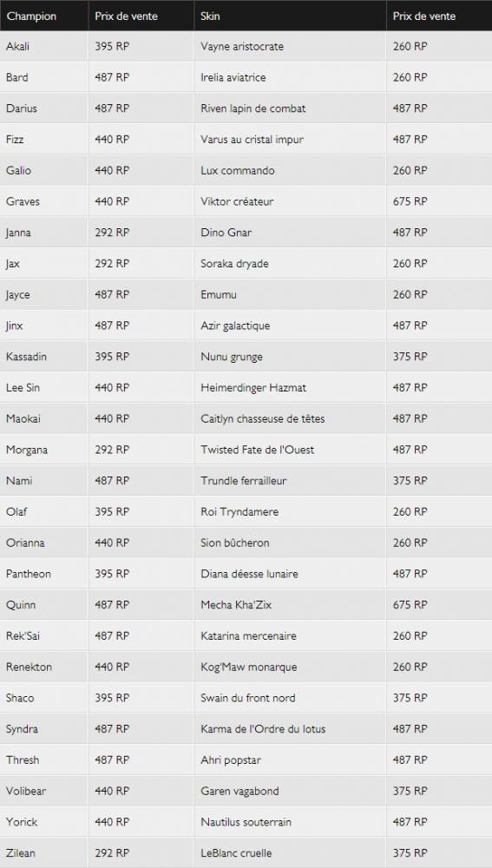This screenshot has width=492, height=868.
Task: Select the Riven lapin de combat row
Action: pyautogui.click(x=246, y=108)
